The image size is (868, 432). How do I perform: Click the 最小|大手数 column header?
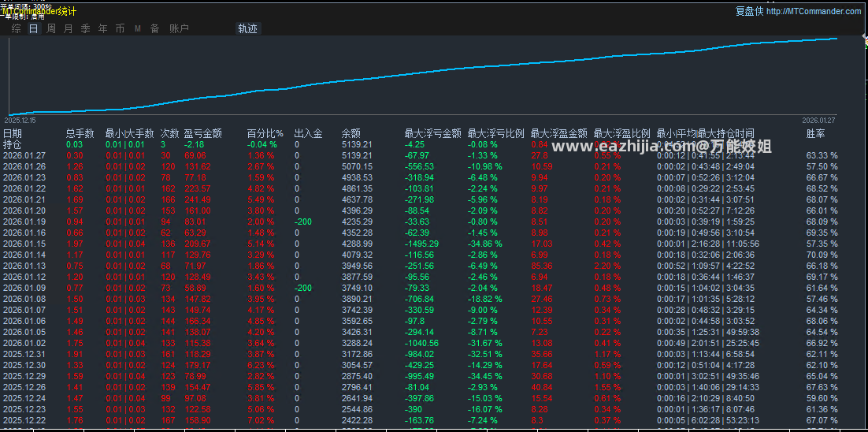(129, 133)
